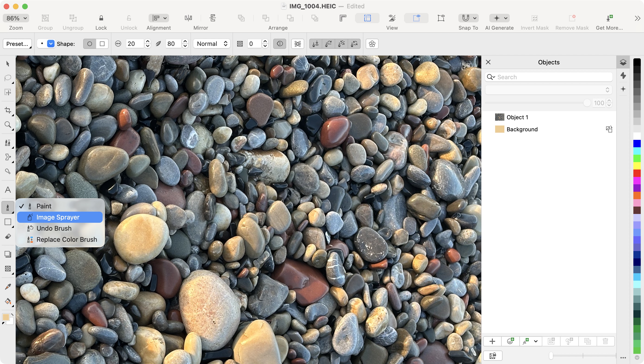This screenshot has height=364, width=644.
Task: Click the Preset button in the options bar
Action: pyautogui.click(x=17, y=44)
